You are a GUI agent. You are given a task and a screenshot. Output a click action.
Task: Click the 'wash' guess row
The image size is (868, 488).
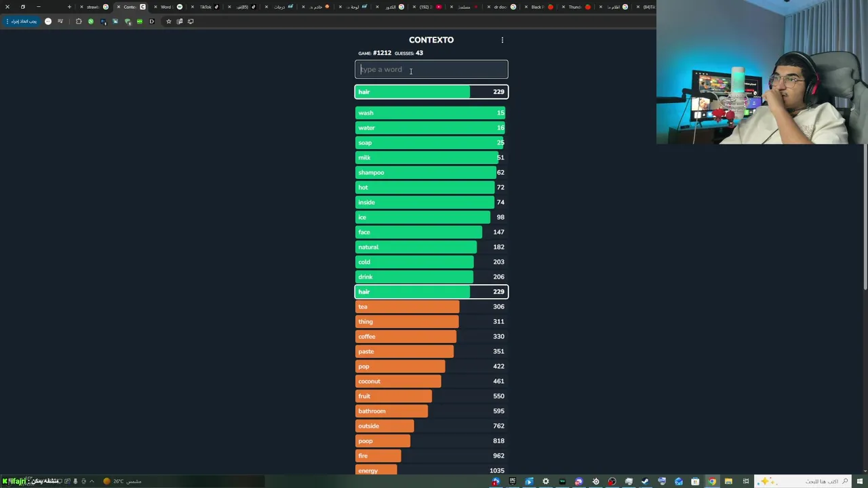pos(431,113)
